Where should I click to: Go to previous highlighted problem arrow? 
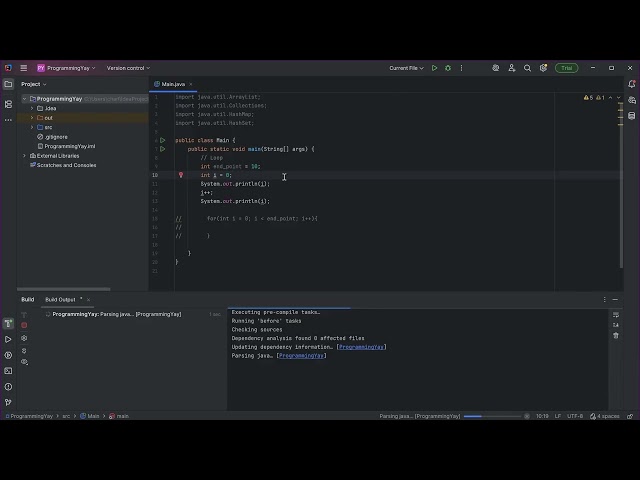pos(611,98)
